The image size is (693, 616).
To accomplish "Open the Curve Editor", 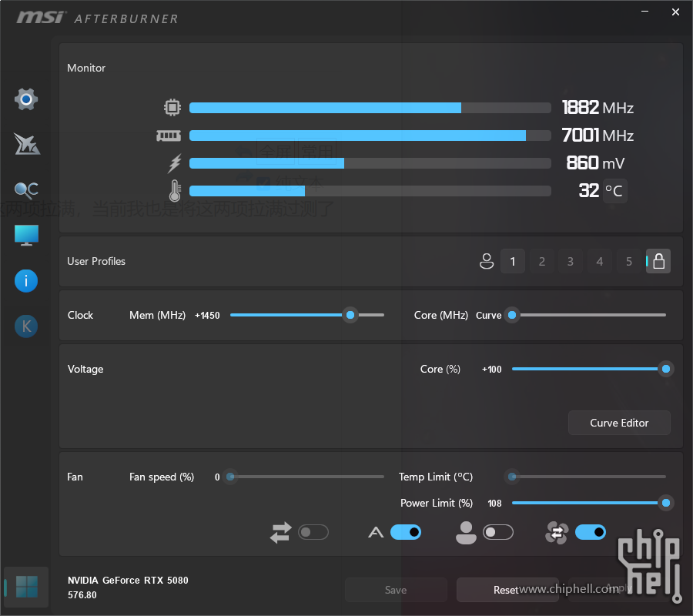I will click(619, 423).
